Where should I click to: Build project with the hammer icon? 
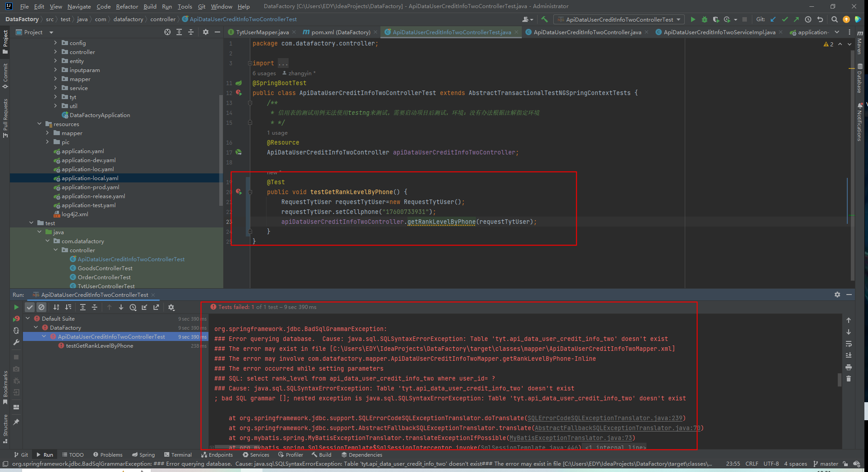[x=545, y=19]
